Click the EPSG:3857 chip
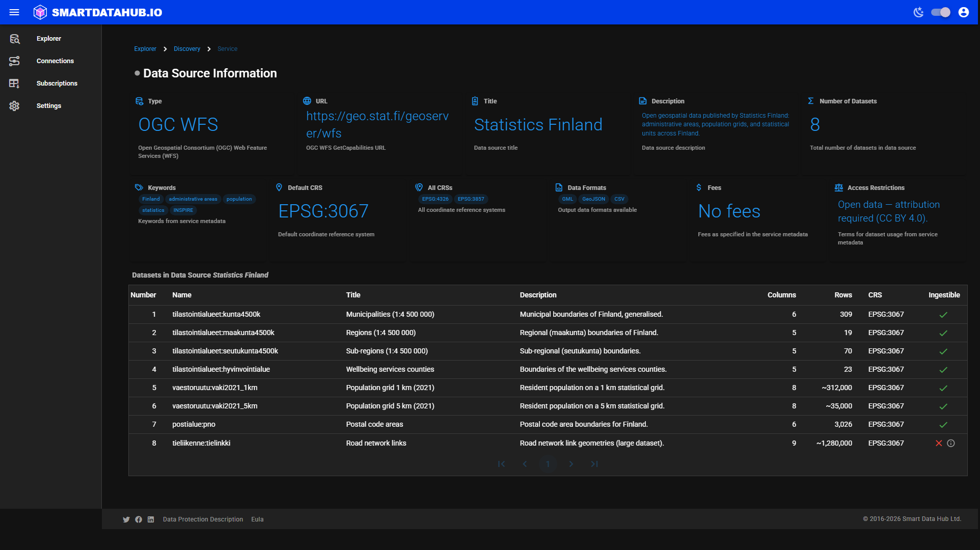 [471, 199]
